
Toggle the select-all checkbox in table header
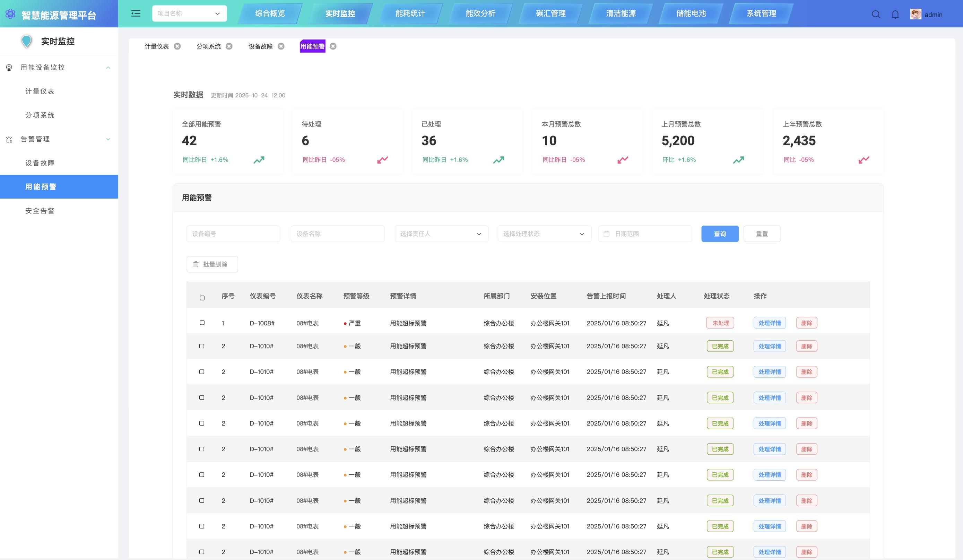click(202, 298)
